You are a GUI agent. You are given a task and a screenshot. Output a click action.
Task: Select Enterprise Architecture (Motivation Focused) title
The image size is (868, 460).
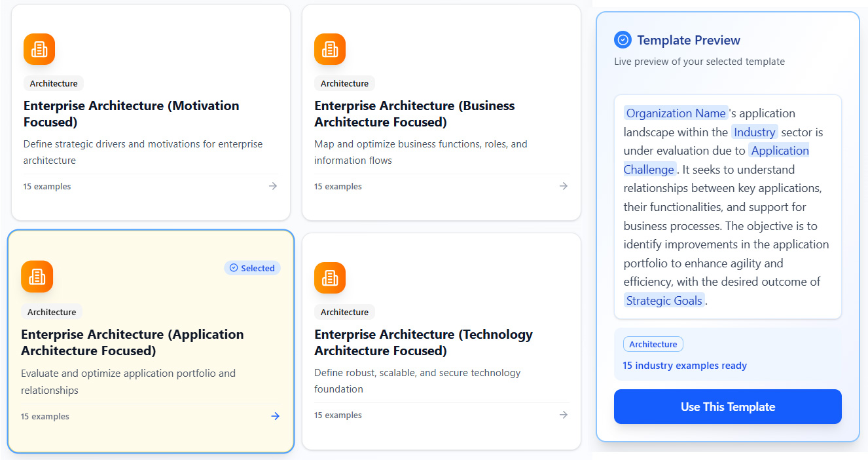(131, 114)
